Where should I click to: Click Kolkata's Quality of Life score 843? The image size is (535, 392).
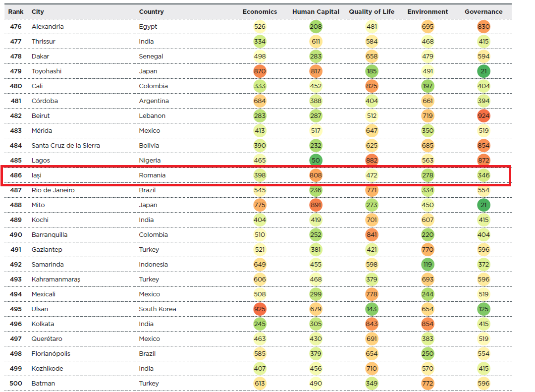pos(372,324)
